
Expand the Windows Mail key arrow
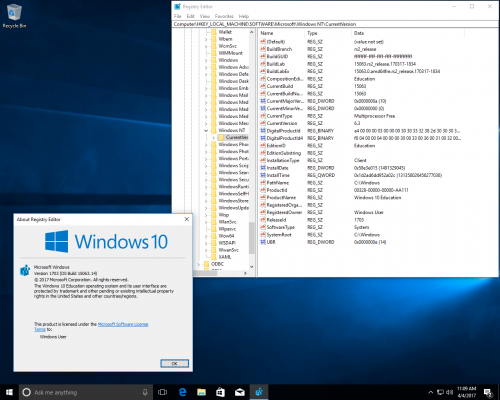[x=206, y=95]
